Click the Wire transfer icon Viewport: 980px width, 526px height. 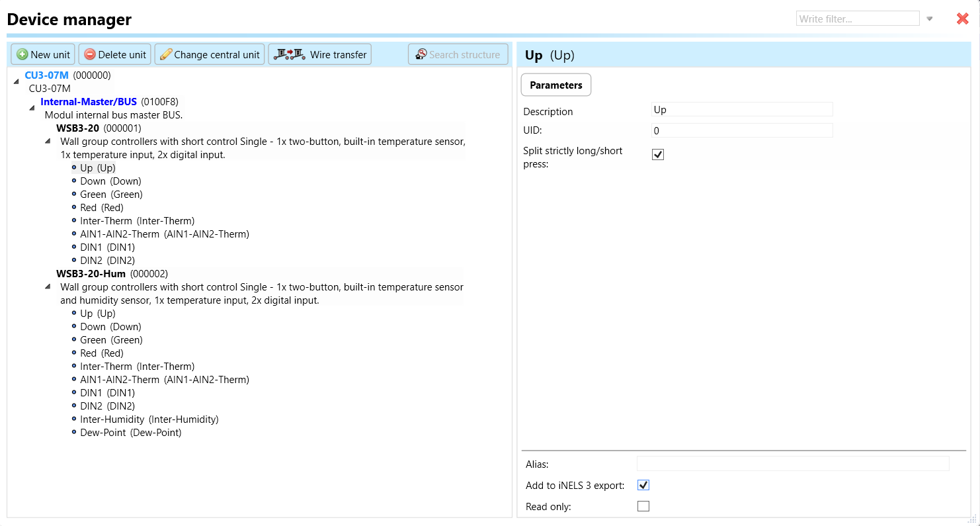[290, 54]
